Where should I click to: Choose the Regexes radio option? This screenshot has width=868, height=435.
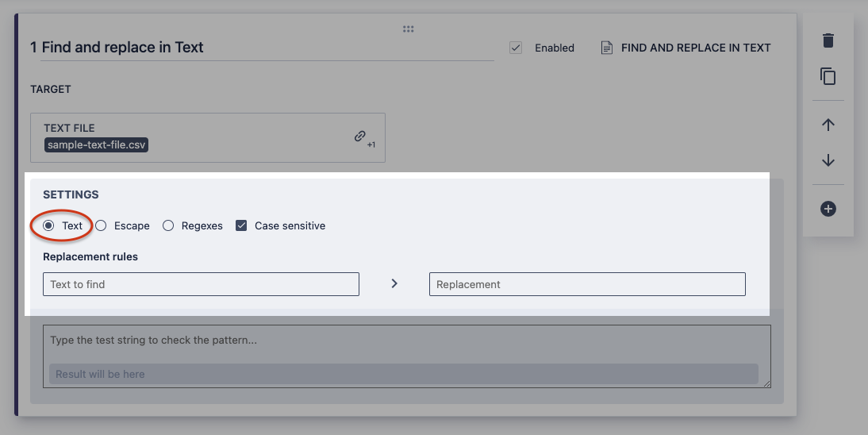point(168,225)
